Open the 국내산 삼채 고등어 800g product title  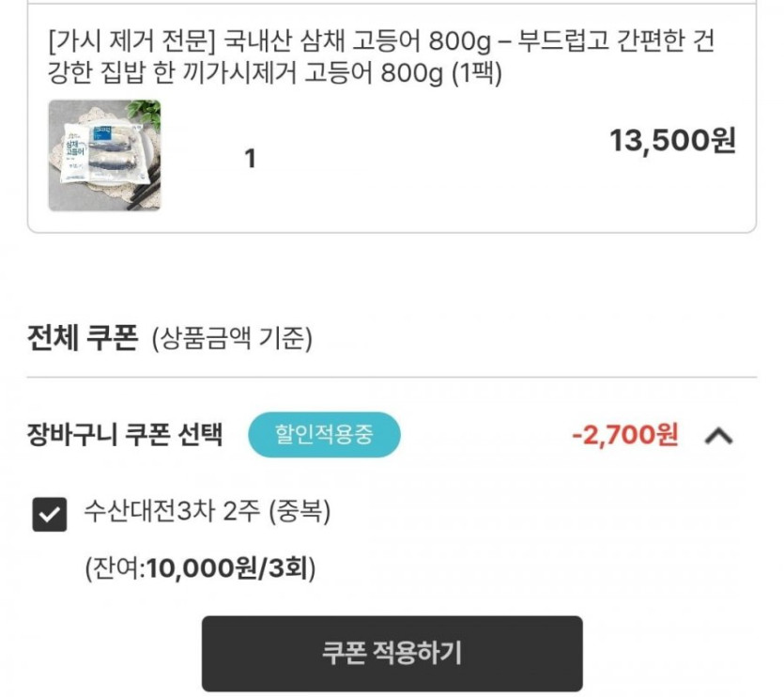376,41
